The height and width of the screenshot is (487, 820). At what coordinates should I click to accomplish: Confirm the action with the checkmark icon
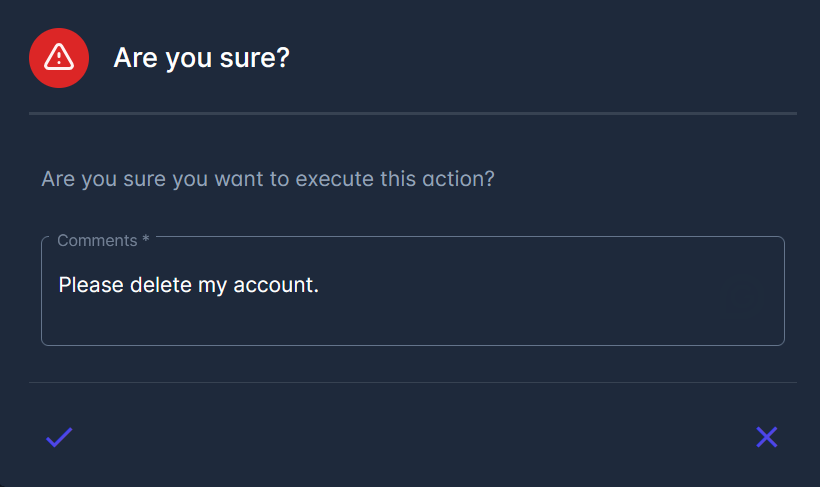point(59,437)
